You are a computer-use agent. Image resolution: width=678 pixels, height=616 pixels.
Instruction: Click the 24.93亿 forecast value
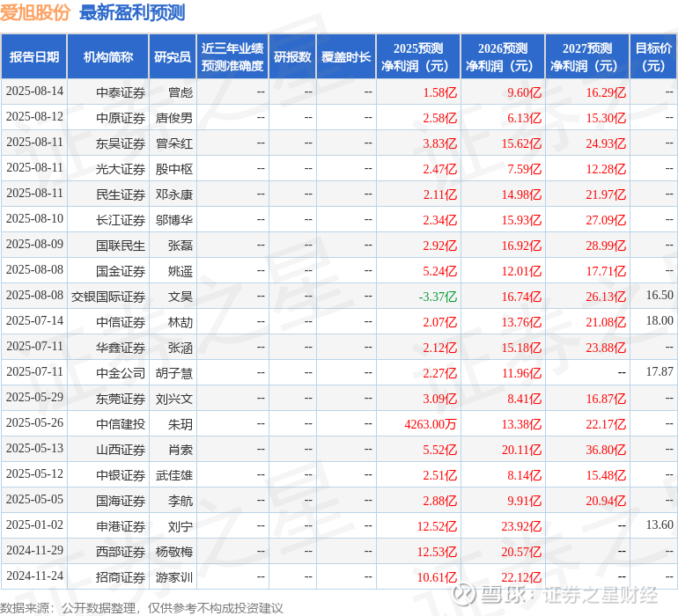click(606, 143)
